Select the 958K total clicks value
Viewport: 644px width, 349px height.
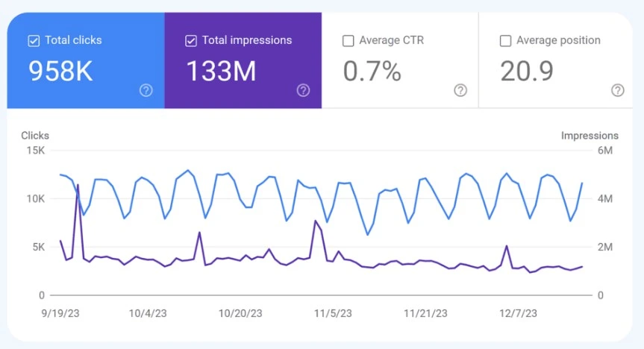60,71
